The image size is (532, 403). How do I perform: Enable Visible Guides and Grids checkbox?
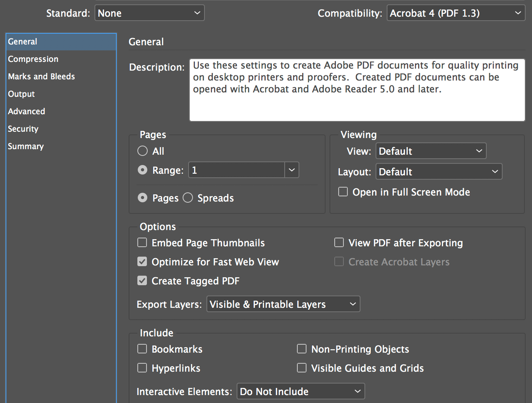click(302, 368)
